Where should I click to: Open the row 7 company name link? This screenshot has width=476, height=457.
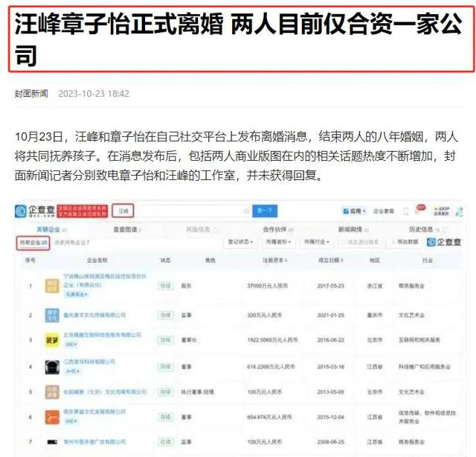point(94,442)
